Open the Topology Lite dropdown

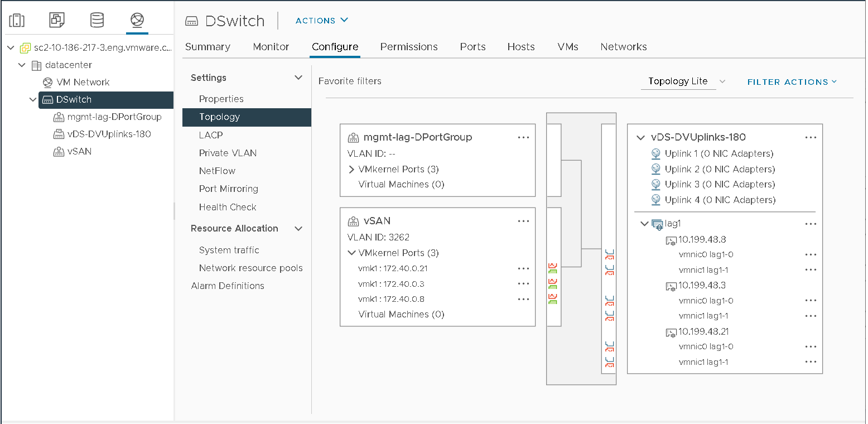pyautogui.click(x=684, y=81)
